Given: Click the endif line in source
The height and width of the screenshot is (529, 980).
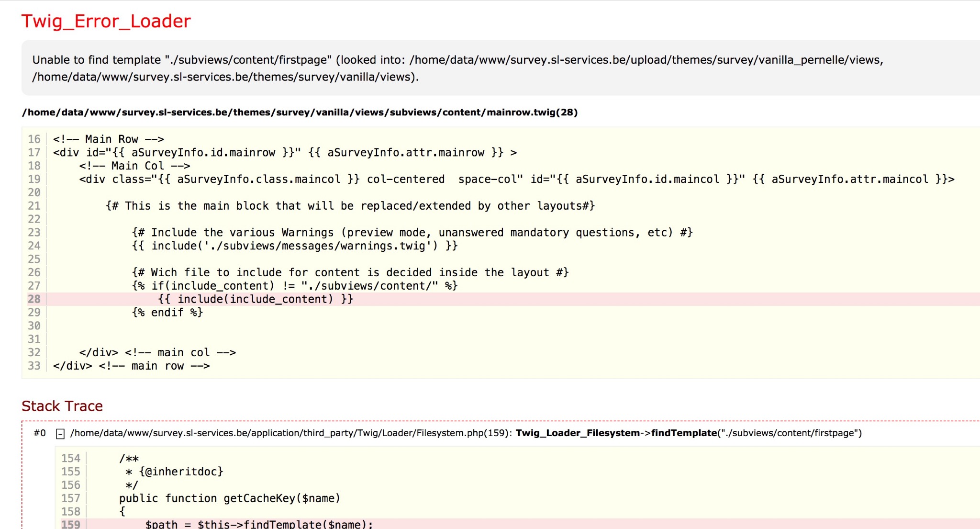Looking at the screenshot, I should (167, 313).
